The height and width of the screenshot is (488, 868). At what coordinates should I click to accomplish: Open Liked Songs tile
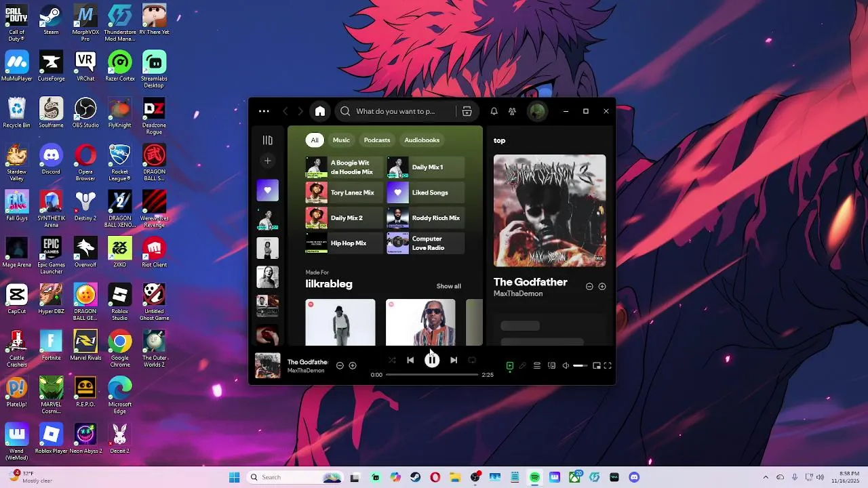coord(426,192)
